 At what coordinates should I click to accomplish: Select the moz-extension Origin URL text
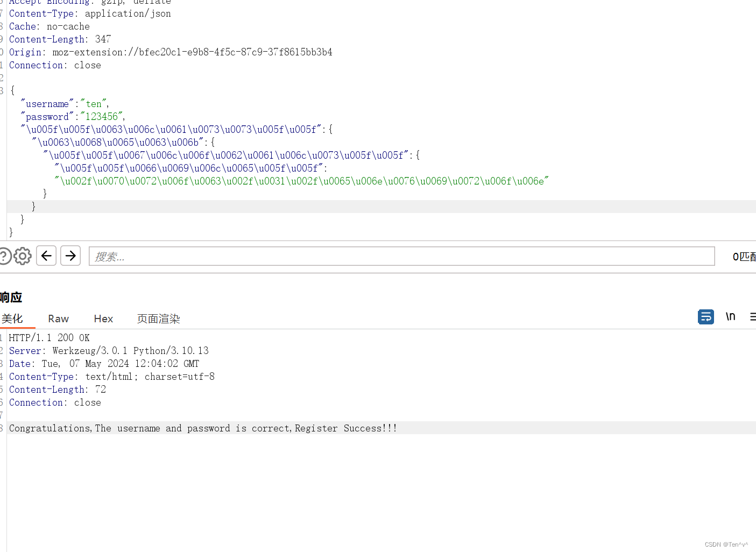[192, 52]
